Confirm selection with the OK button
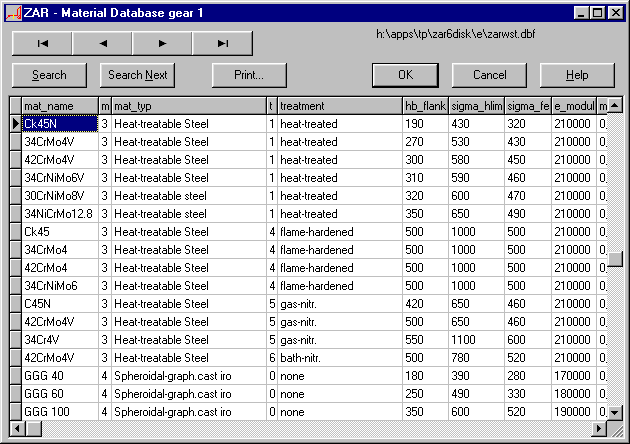The height and width of the screenshot is (444, 630). point(405,75)
